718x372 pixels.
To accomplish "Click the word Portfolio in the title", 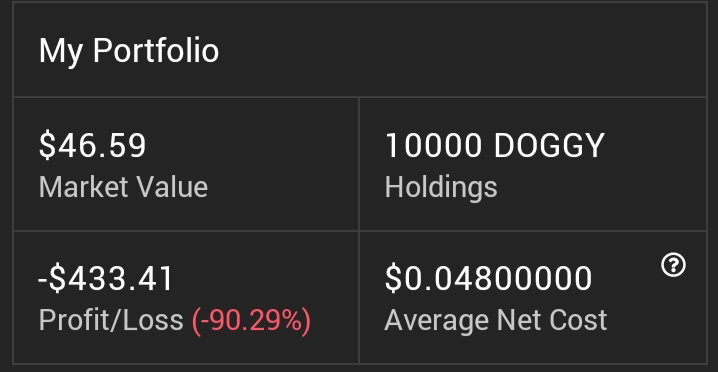I will click(x=156, y=50).
